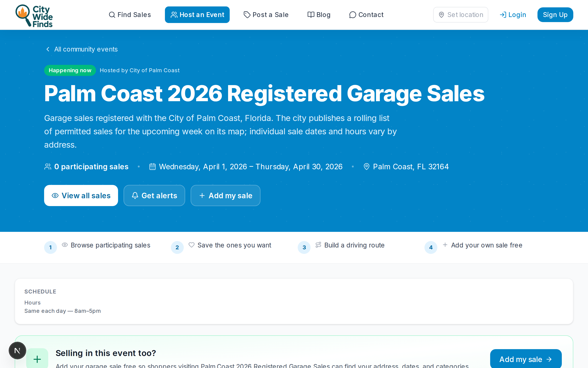Click Same each day — 8am–5pm text
The image size is (588, 368).
tap(62, 311)
